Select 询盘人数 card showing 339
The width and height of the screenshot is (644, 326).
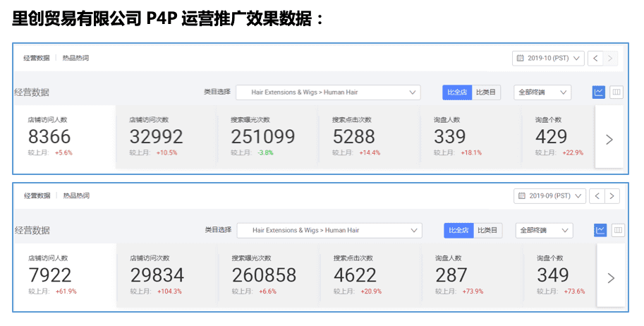470,136
